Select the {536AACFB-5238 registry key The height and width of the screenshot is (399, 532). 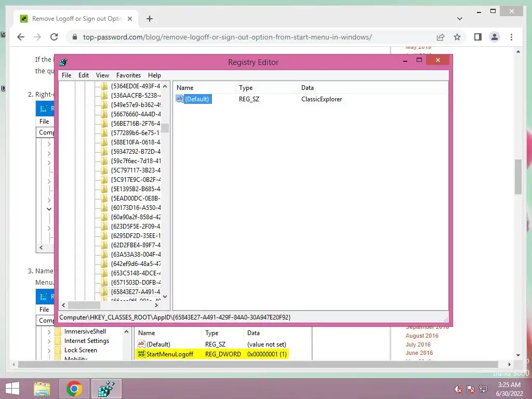point(136,96)
